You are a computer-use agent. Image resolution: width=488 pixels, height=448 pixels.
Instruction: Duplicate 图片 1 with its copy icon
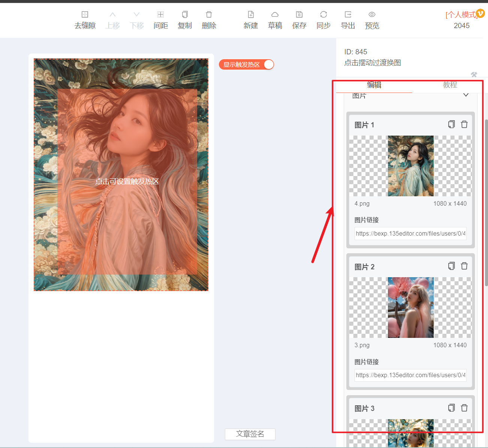pos(452,124)
